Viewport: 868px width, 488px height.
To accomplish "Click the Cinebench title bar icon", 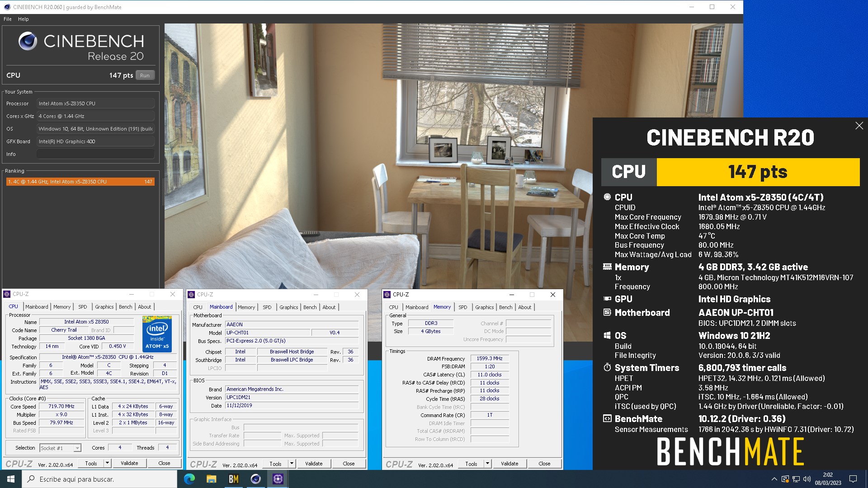I will [x=7, y=7].
